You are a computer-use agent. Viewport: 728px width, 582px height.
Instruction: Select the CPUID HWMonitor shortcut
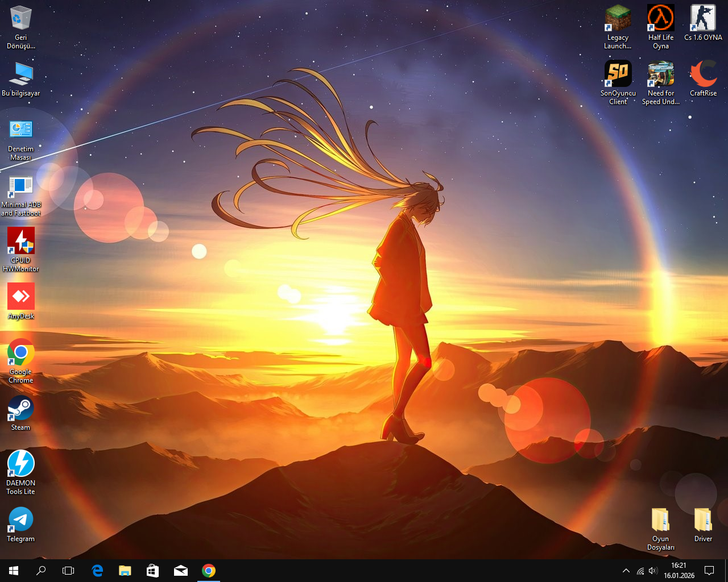pyautogui.click(x=21, y=250)
